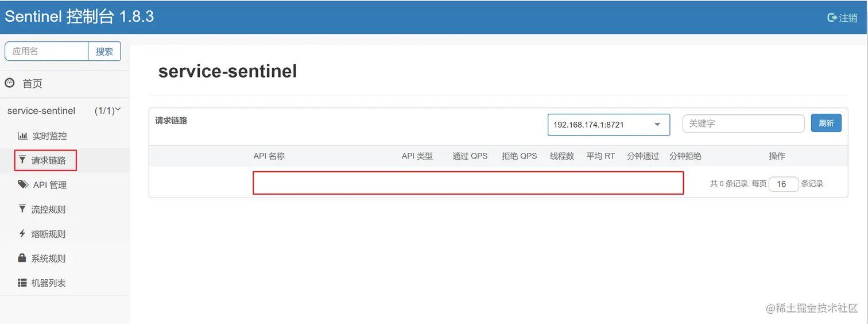Image resolution: width=868 pixels, height=324 pixels.
Task: Click the API 类型 column header
Action: click(x=417, y=156)
